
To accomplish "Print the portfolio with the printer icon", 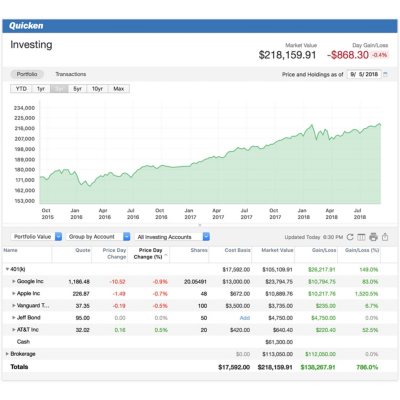I will tap(373, 237).
